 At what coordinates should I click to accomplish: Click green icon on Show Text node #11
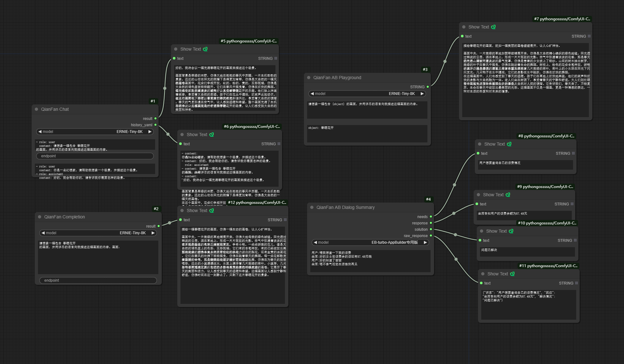(512, 274)
